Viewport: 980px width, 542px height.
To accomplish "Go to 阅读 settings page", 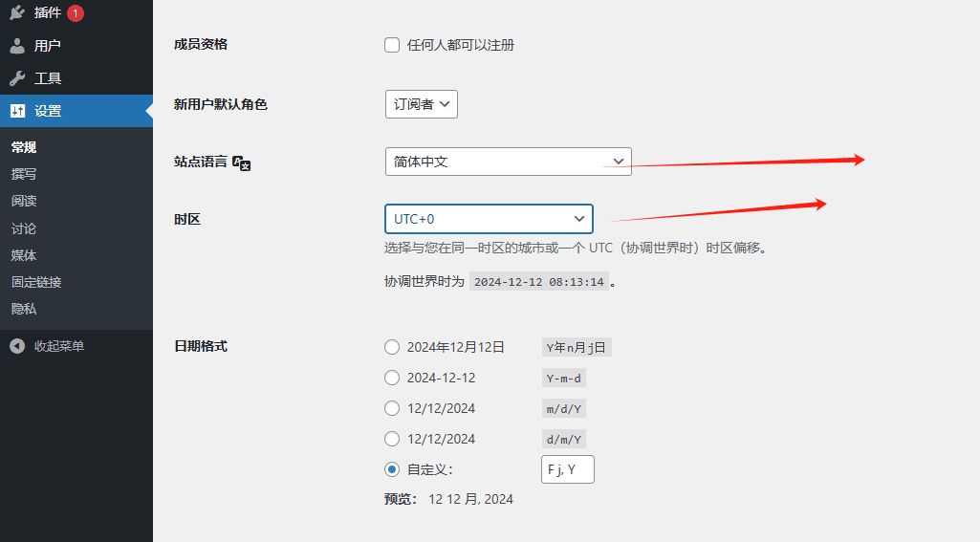I will point(24,202).
